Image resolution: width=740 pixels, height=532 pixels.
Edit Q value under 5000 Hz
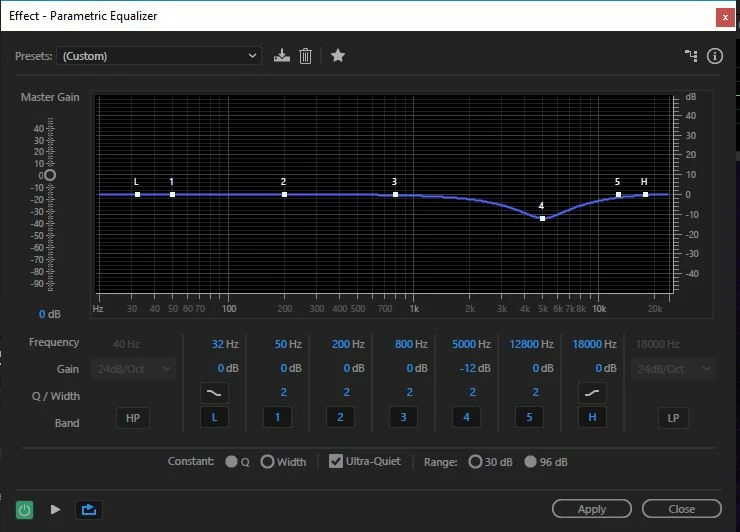(x=472, y=392)
